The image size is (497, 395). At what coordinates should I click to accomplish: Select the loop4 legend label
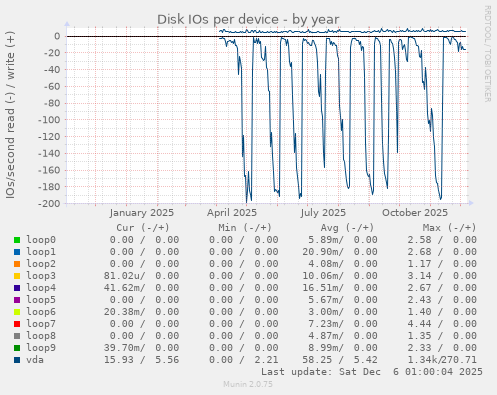click(x=41, y=288)
